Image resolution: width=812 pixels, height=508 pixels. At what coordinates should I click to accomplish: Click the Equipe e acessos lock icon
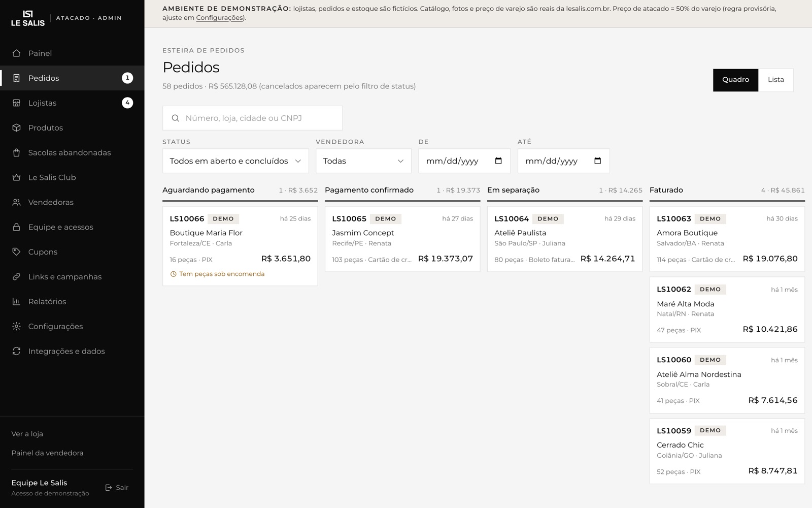16,227
